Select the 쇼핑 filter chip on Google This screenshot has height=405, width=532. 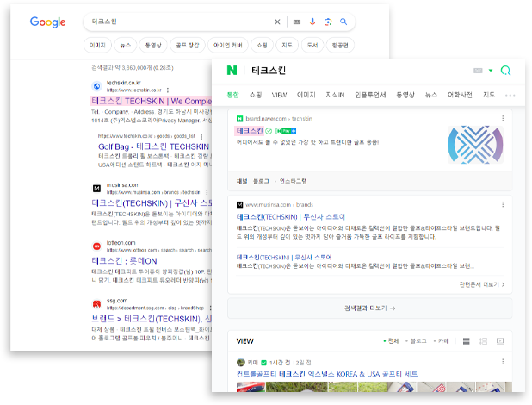(262, 45)
